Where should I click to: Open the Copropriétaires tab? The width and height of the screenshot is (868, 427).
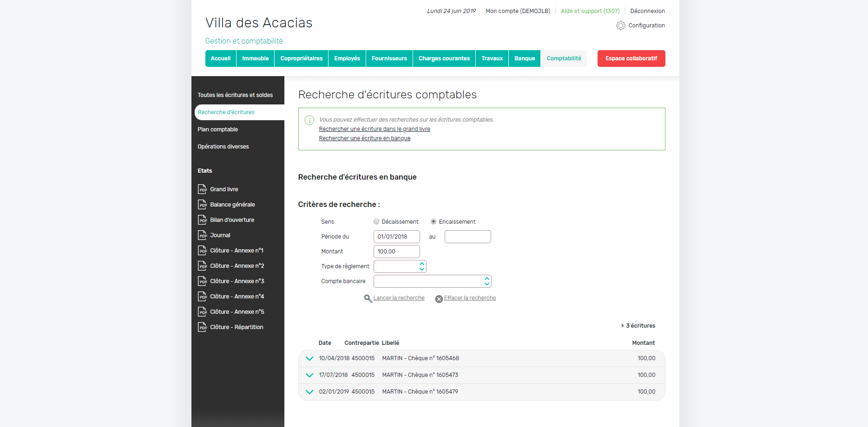301,58
